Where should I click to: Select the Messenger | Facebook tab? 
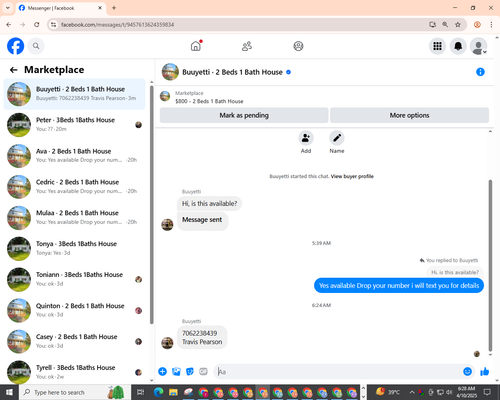point(60,8)
